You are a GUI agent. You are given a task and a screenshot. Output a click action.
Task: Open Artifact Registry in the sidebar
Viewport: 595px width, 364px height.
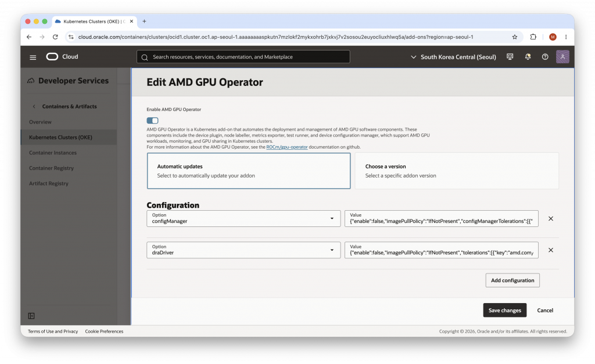[49, 183]
